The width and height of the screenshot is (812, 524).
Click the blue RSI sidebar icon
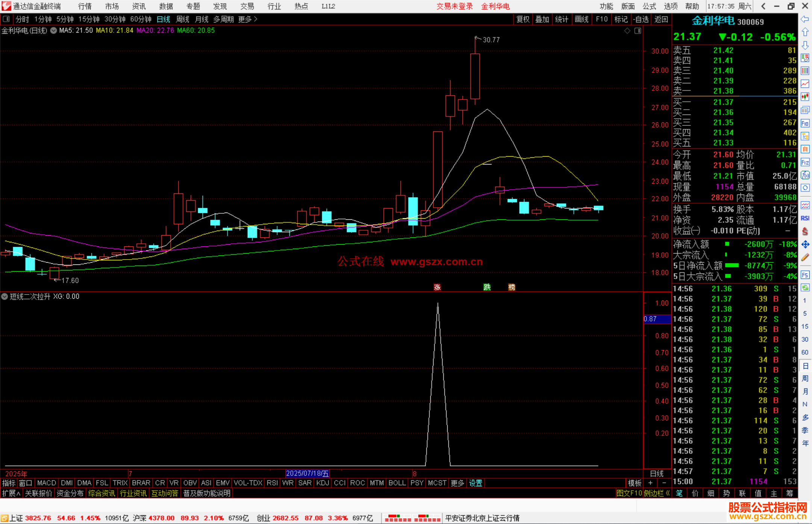coord(805,218)
